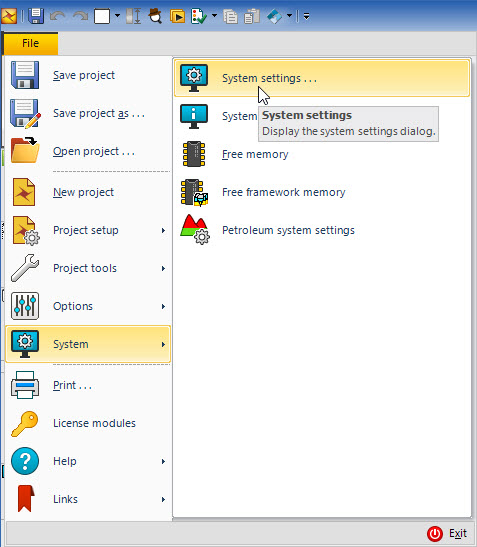Image resolution: width=477 pixels, height=547 pixels.
Task: Click the Exit button
Action: 447,533
